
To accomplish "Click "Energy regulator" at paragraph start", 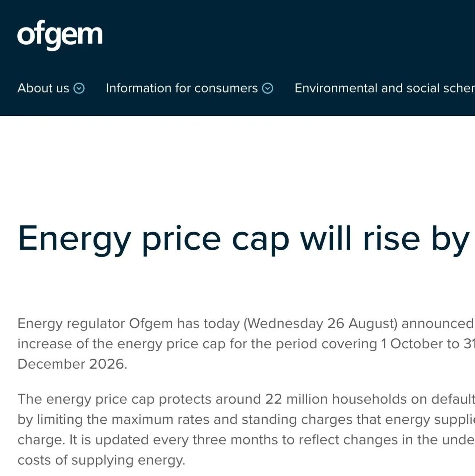I will (x=71, y=324).
